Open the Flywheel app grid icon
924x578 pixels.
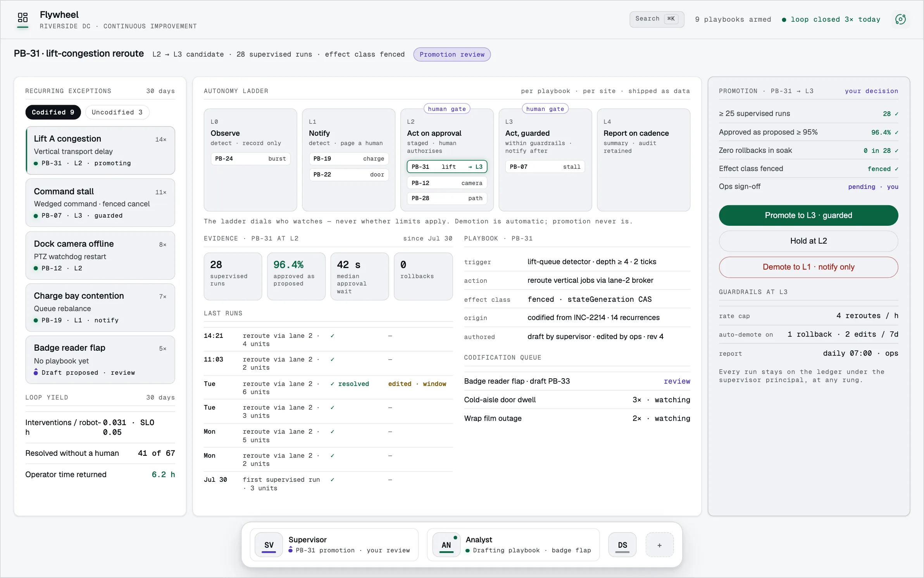[23, 17]
